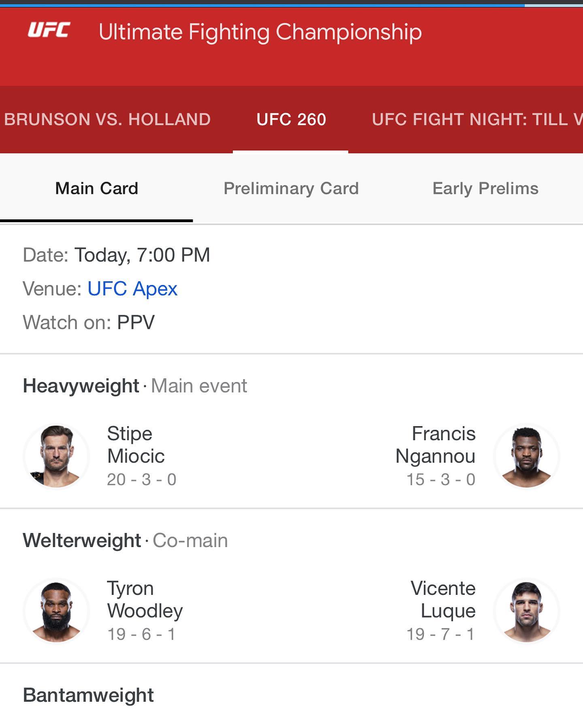Screen dimensions: 583x728
Task: Select the Brunson vs. Holland event
Action: pyautogui.click(x=107, y=119)
